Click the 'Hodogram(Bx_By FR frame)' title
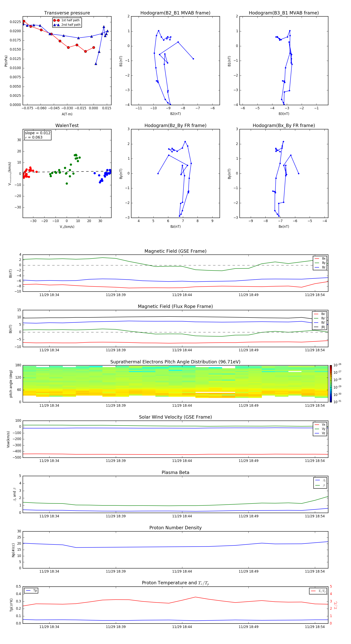Viewport: 351px width, 644px height. (x=284, y=125)
